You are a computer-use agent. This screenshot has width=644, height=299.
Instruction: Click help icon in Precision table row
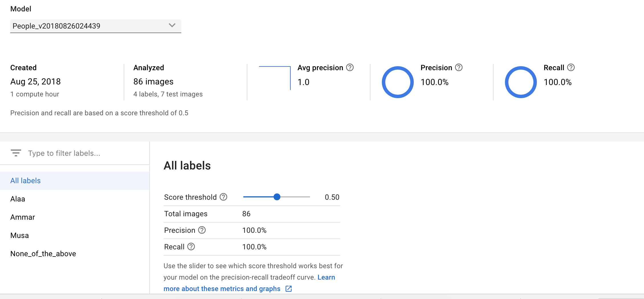point(202,230)
